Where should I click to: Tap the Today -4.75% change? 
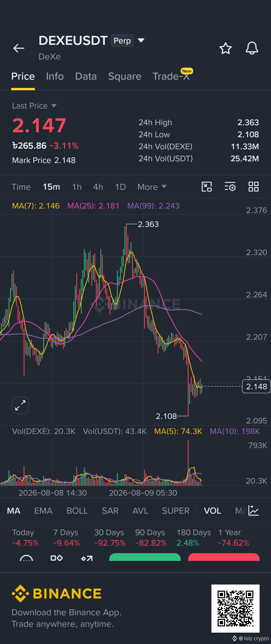[x=25, y=537]
